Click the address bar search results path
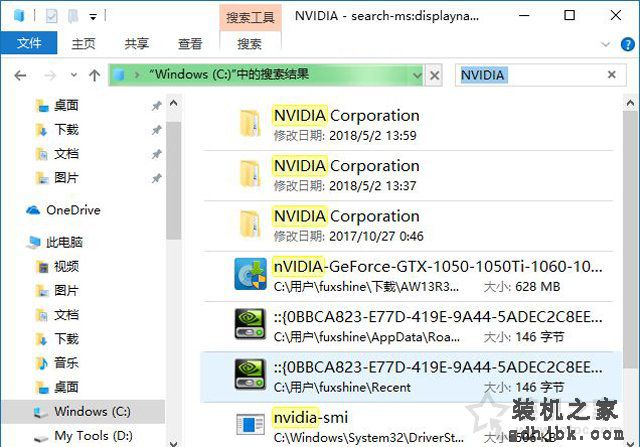 click(x=229, y=74)
